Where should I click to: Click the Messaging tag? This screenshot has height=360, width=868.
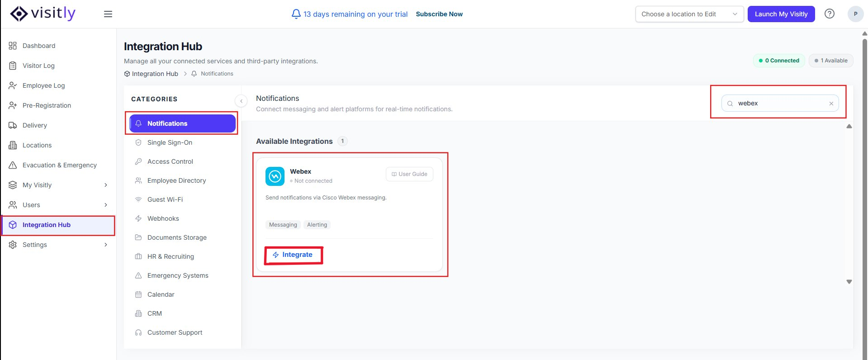(283, 225)
